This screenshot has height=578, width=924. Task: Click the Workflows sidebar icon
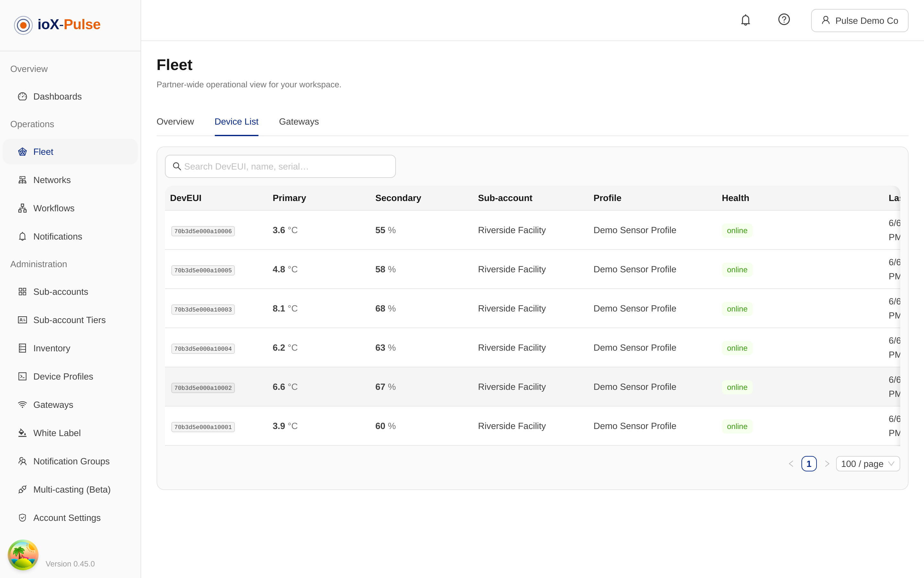click(x=22, y=208)
